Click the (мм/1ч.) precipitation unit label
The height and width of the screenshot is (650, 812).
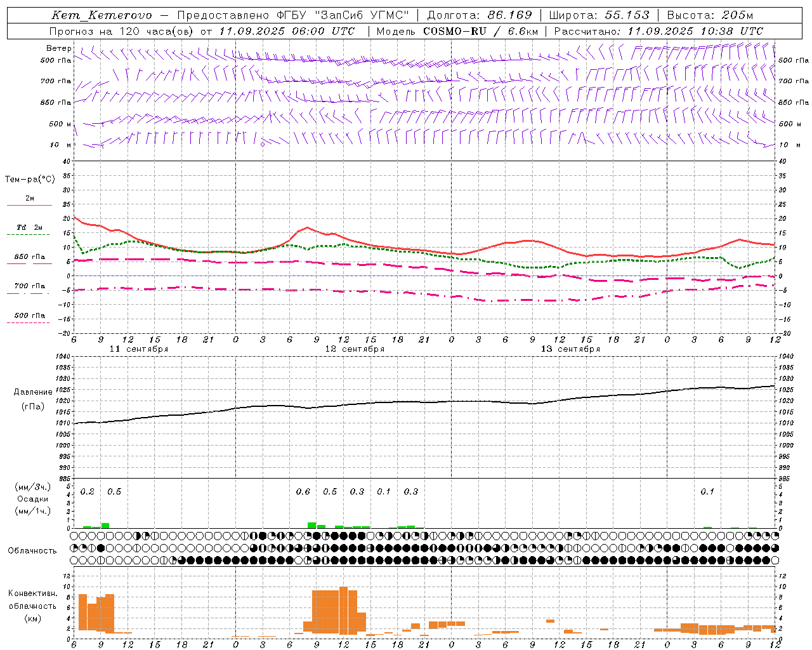pos(32,511)
